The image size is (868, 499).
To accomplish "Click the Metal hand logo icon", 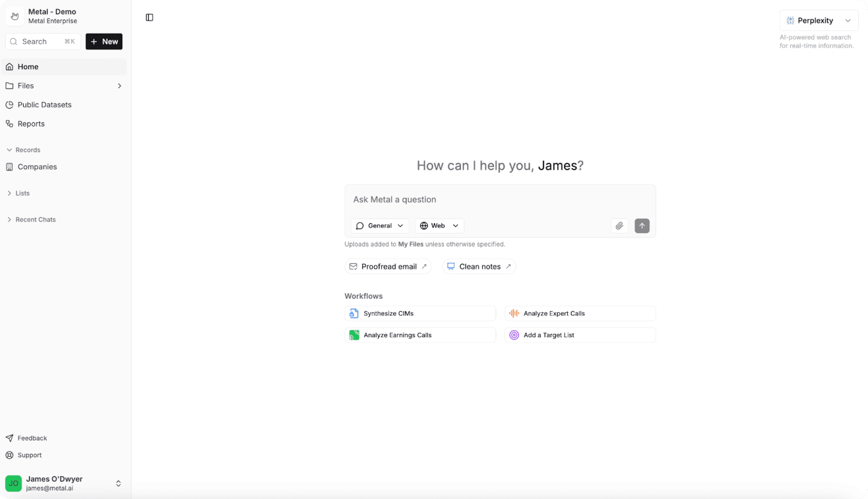I will (14, 16).
